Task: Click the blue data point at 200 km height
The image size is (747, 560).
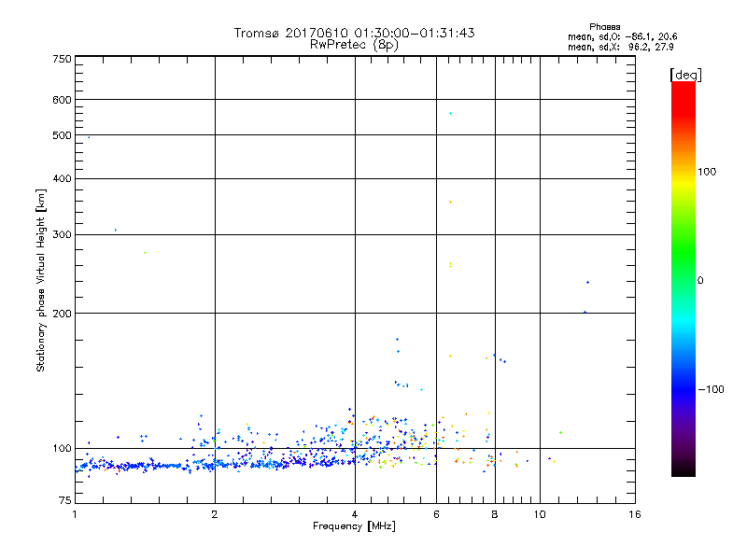Action: pyautogui.click(x=585, y=313)
